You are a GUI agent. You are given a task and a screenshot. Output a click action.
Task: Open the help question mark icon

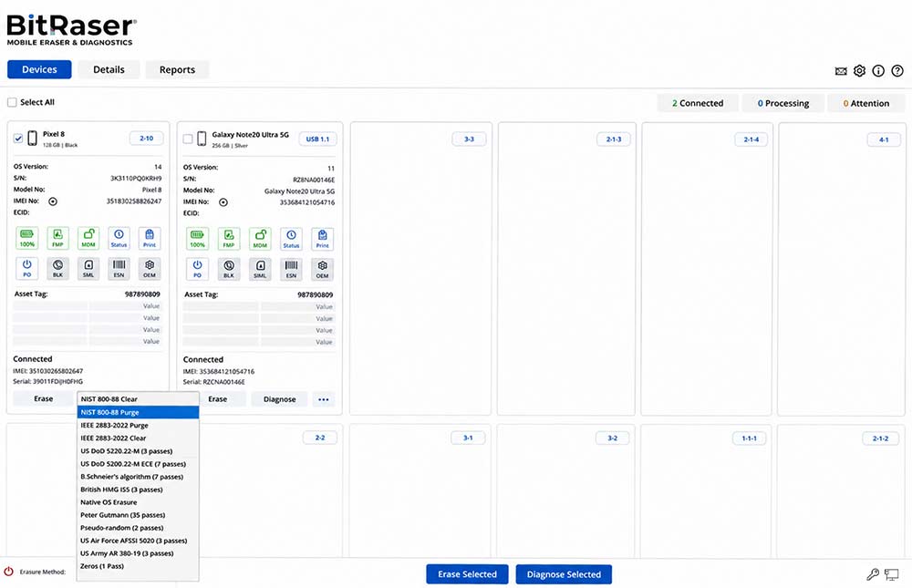[x=897, y=71]
